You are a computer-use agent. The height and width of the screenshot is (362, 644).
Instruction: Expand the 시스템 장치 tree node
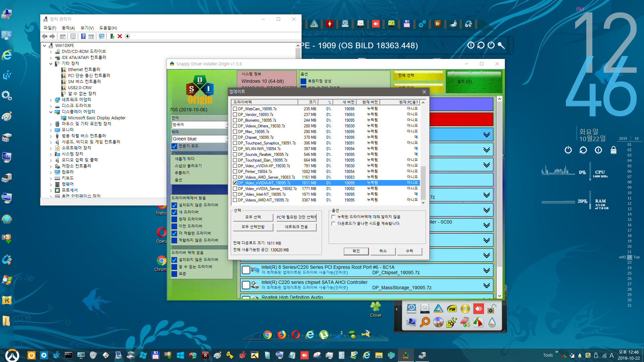pos(51,154)
